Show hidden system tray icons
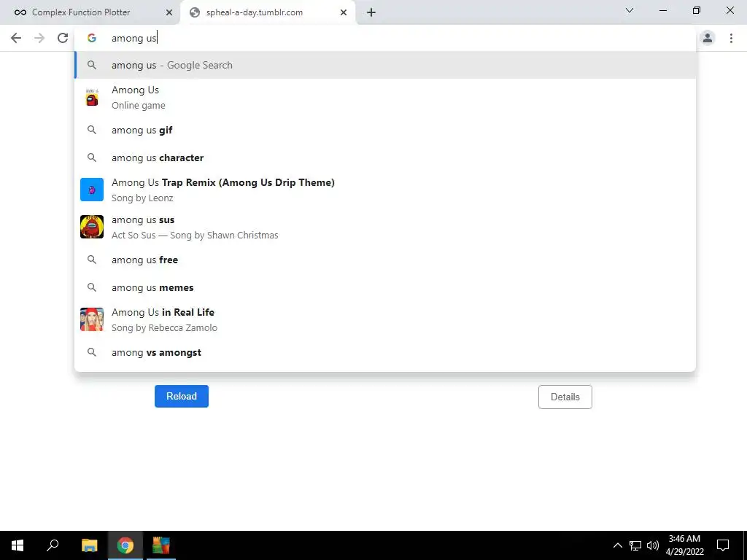The width and height of the screenshot is (747, 560). tap(617, 545)
